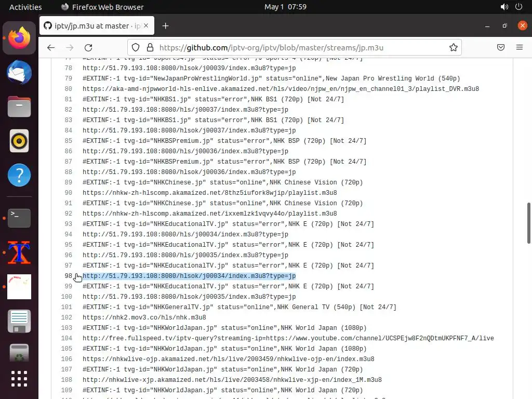The width and height of the screenshot is (532, 399).
Task: Save page to Pocket
Action: tap(501, 47)
